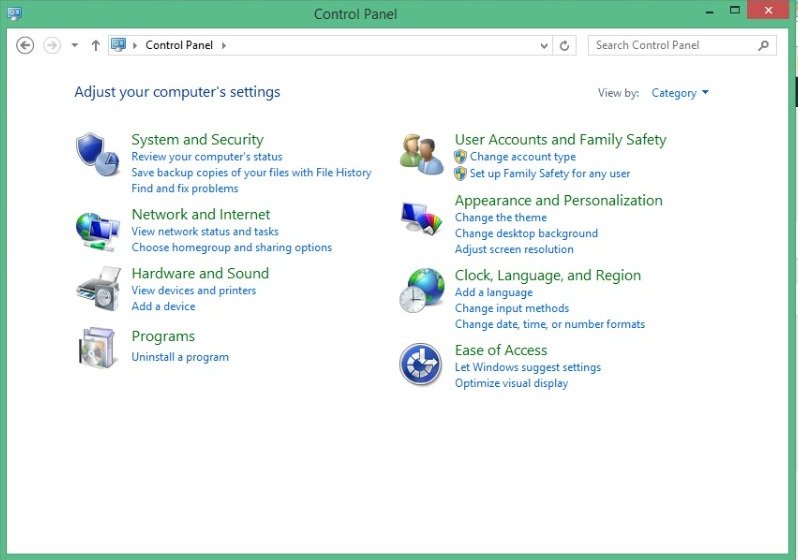Viewport: 798px width, 560px height.
Task: Click Set up Family Safety for any user
Action: point(550,174)
